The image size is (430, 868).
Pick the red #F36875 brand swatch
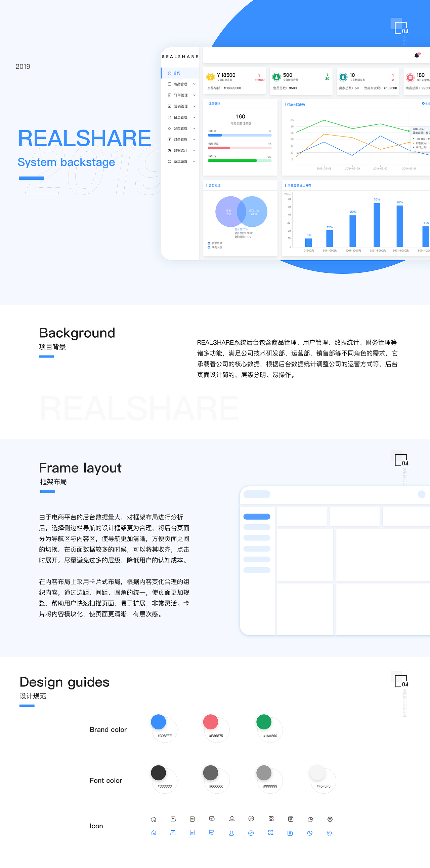[211, 722]
